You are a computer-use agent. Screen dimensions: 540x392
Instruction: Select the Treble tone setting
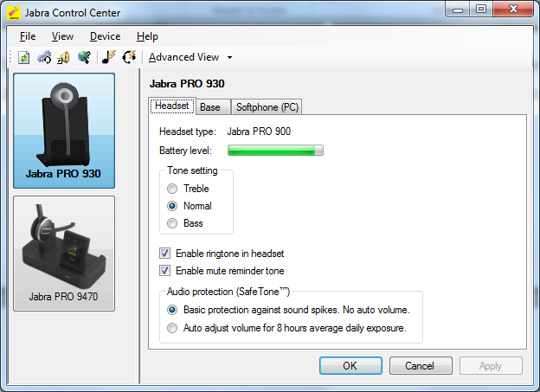188,189
